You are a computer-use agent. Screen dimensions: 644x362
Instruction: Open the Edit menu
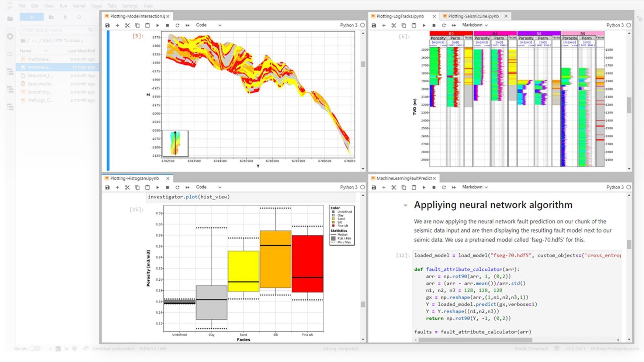click(x=35, y=6)
